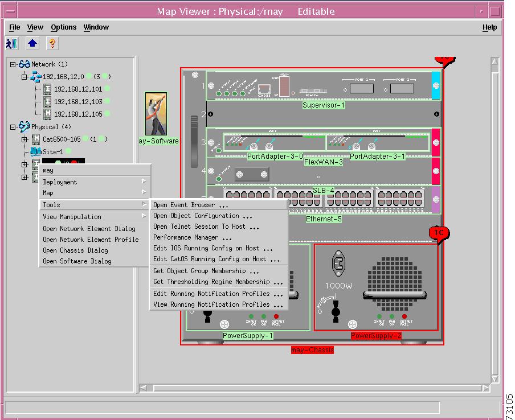
Task: Choose Open Network Element Profile
Action: [x=94, y=240]
